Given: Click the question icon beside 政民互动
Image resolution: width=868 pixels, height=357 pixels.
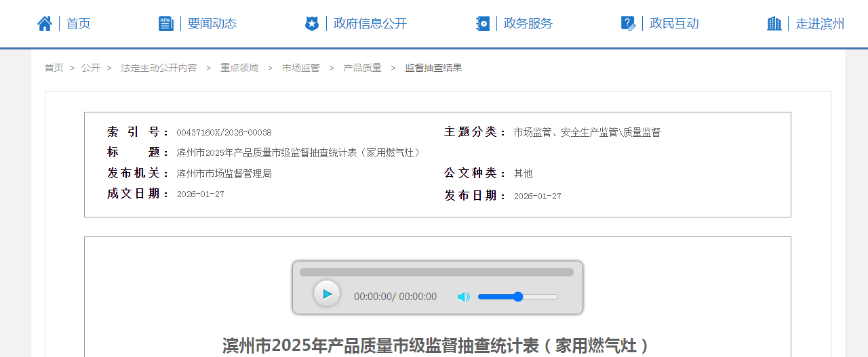Looking at the screenshot, I should tap(628, 24).
